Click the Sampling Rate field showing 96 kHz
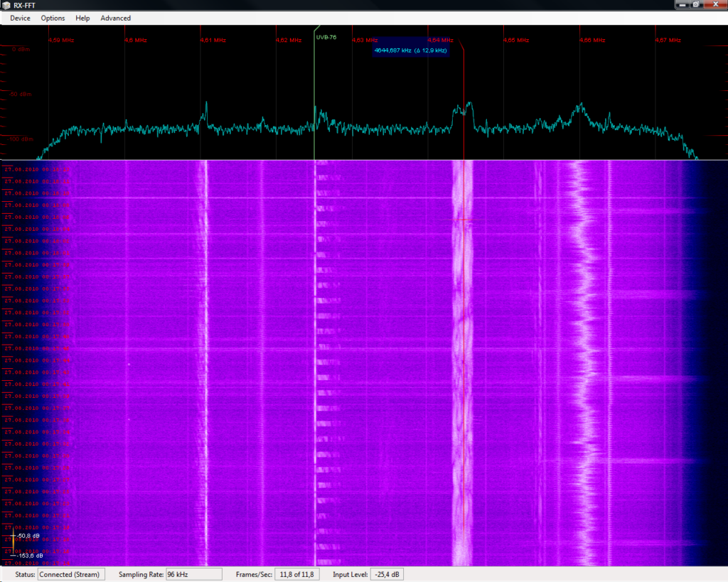Viewport: 728px width, 582px height. [x=193, y=575]
